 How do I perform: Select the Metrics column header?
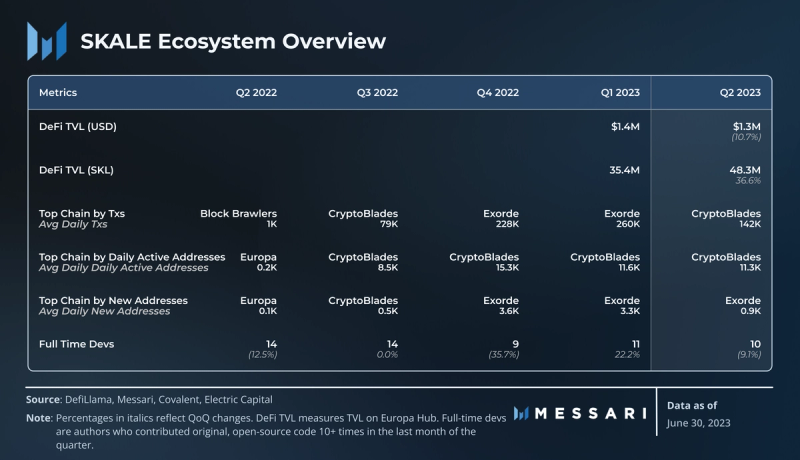point(58,93)
